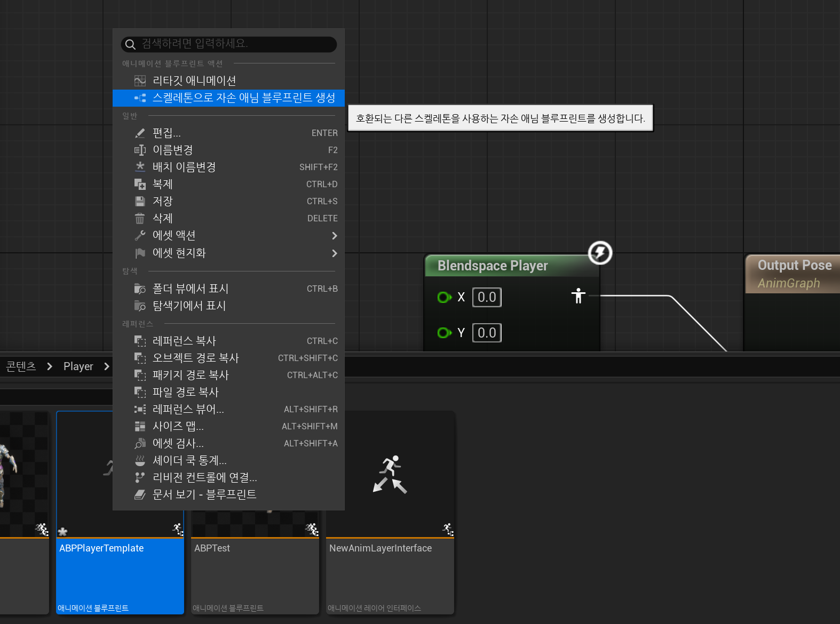840x624 pixels.
Task: Choose 리비전 컨트롤에 연결...
Action: [228, 477]
